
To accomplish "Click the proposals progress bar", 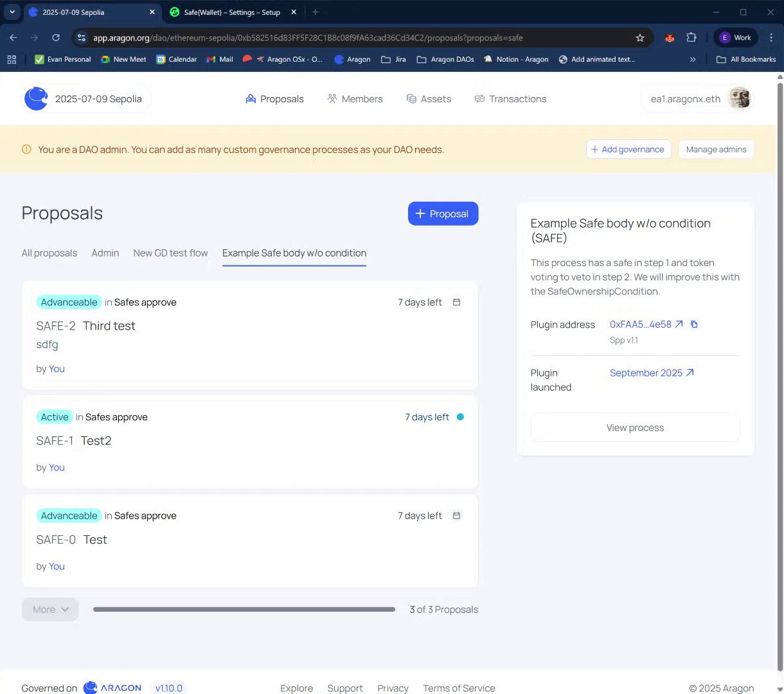I will (x=244, y=609).
